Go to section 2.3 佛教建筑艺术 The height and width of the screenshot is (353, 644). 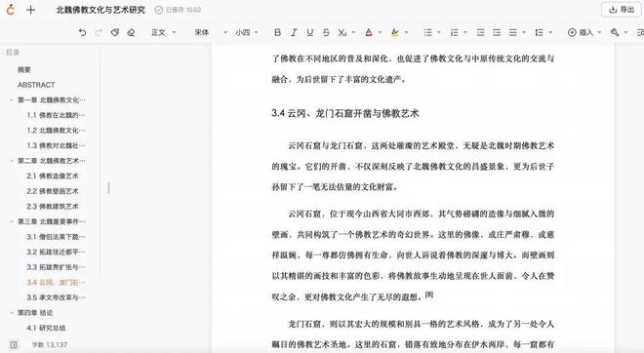(53, 207)
